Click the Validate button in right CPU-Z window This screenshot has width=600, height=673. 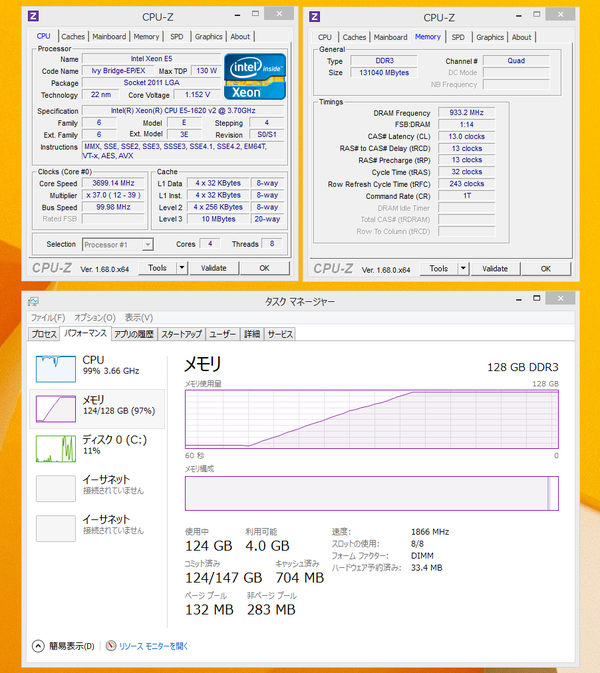pos(495,269)
